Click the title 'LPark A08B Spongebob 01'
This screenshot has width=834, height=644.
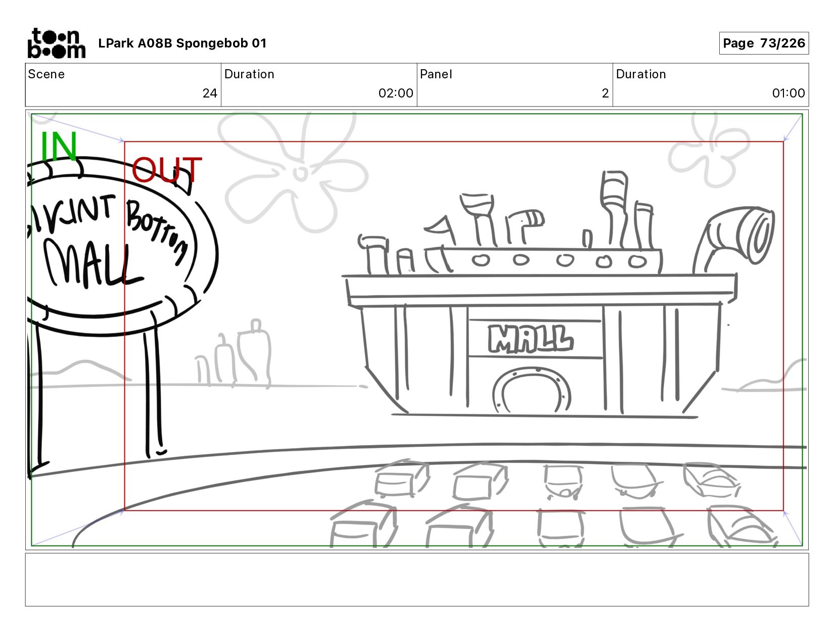(182, 43)
